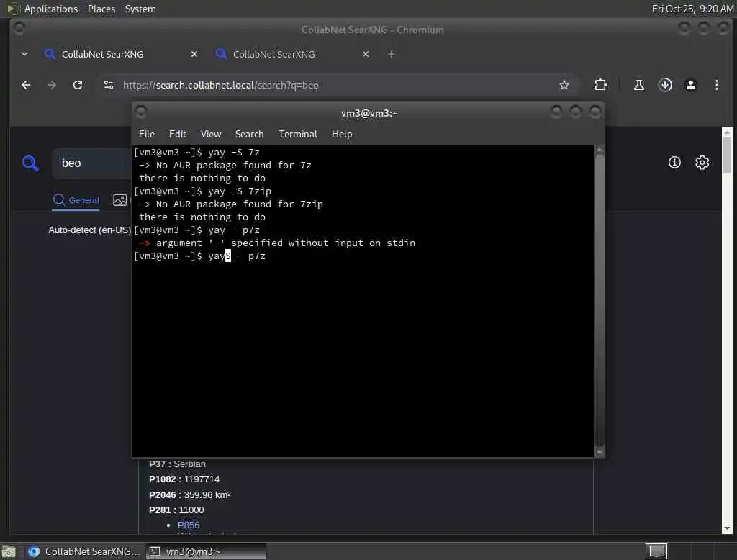The height and width of the screenshot is (560, 737).
Task: Open Chromium downloads icon
Action: pos(665,85)
